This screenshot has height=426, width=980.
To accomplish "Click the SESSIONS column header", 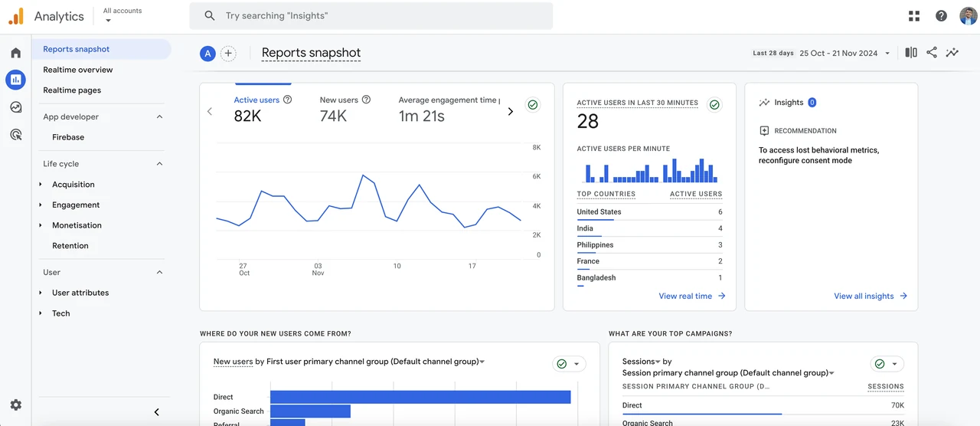I will click(x=886, y=387).
